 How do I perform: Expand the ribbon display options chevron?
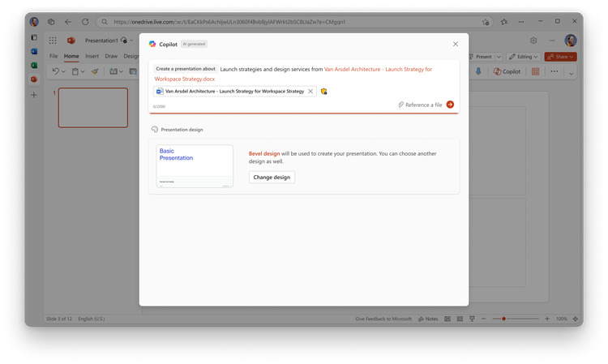click(x=572, y=73)
